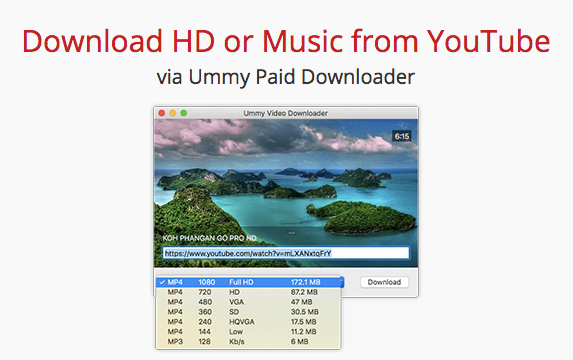The height and width of the screenshot is (360, 573).
Task: Click the Download HD or Music heading
Action: coord(286,41)
